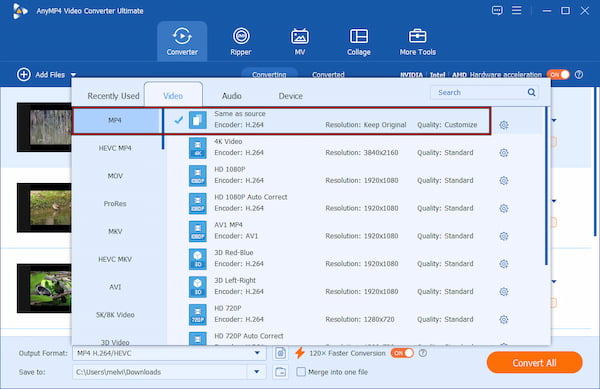The width and height of the screenshot is (600, 389).
Task: Select second video thumbnail with duck
Action: (x=44, y=208)
